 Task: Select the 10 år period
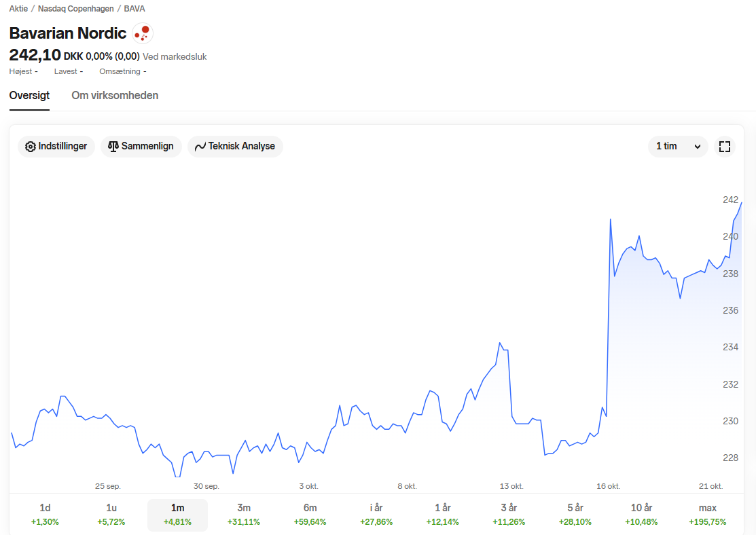point(641,514)
